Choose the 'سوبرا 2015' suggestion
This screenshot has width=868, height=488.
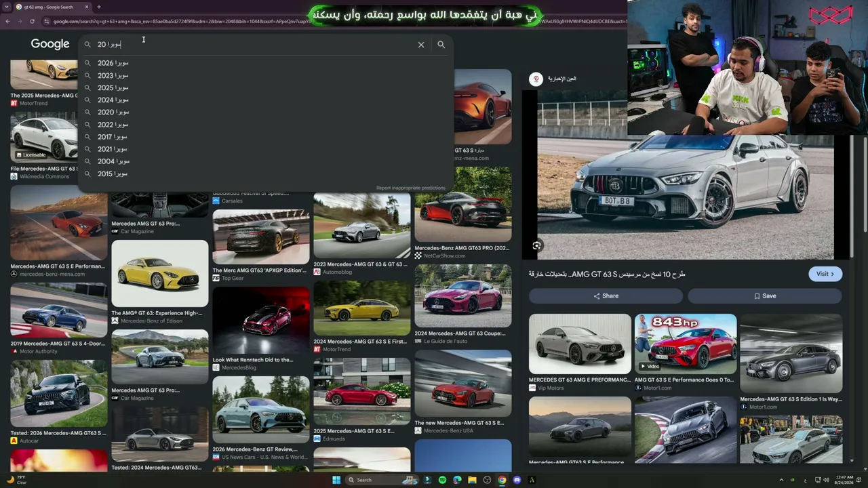[x=266, y=174]
